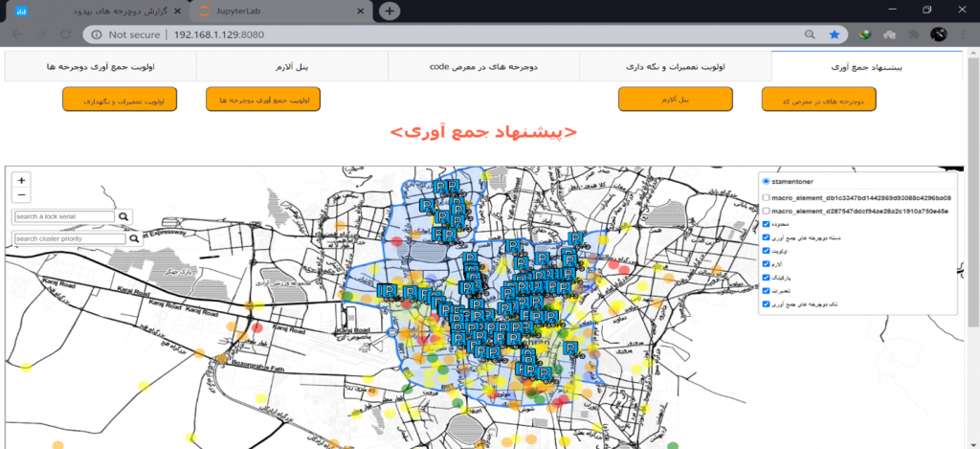Focus the 'search a lock serial' field
Screen dimensions: 980x449
64,217
